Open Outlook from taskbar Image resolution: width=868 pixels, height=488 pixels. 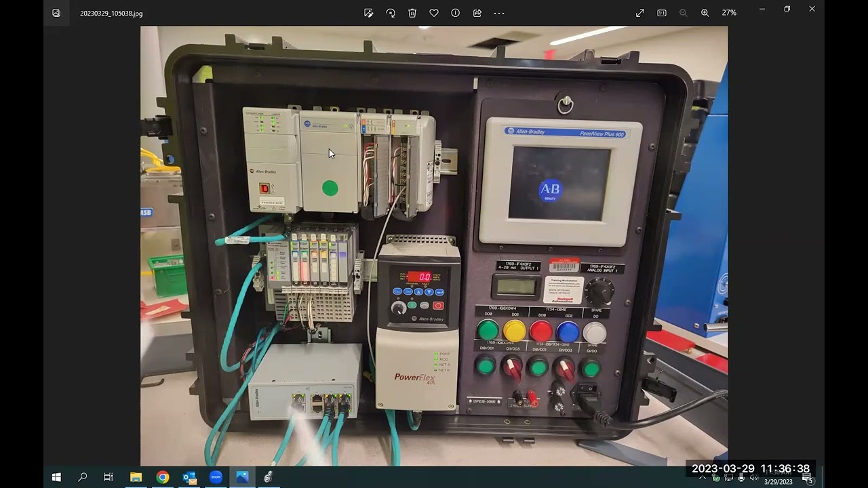189,477
